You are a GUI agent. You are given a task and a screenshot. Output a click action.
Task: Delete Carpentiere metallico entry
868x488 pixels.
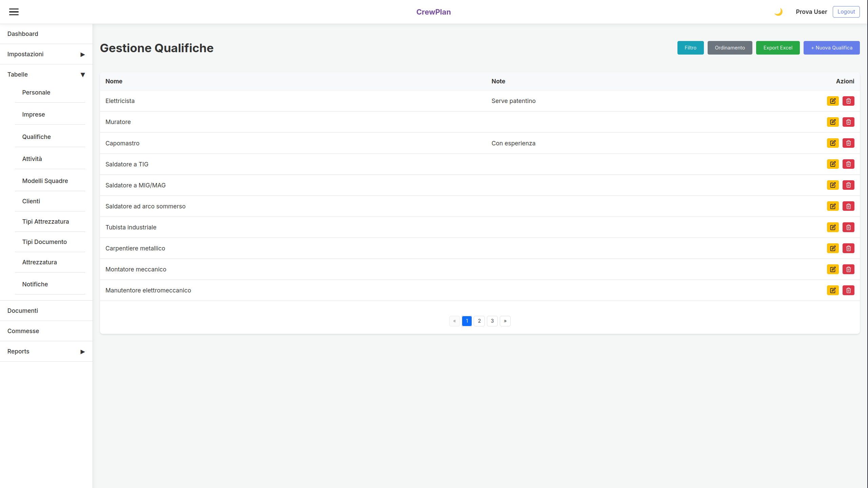848,248
